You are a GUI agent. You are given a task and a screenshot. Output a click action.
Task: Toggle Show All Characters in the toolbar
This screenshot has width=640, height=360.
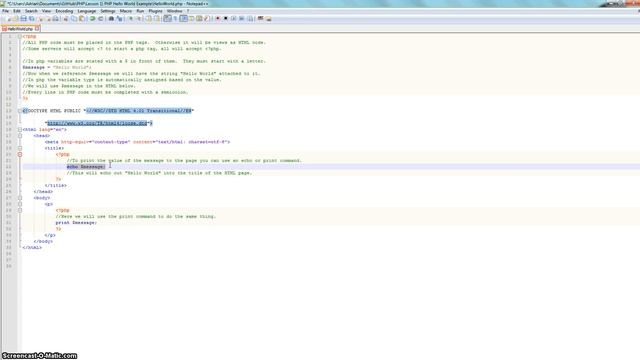175,19
